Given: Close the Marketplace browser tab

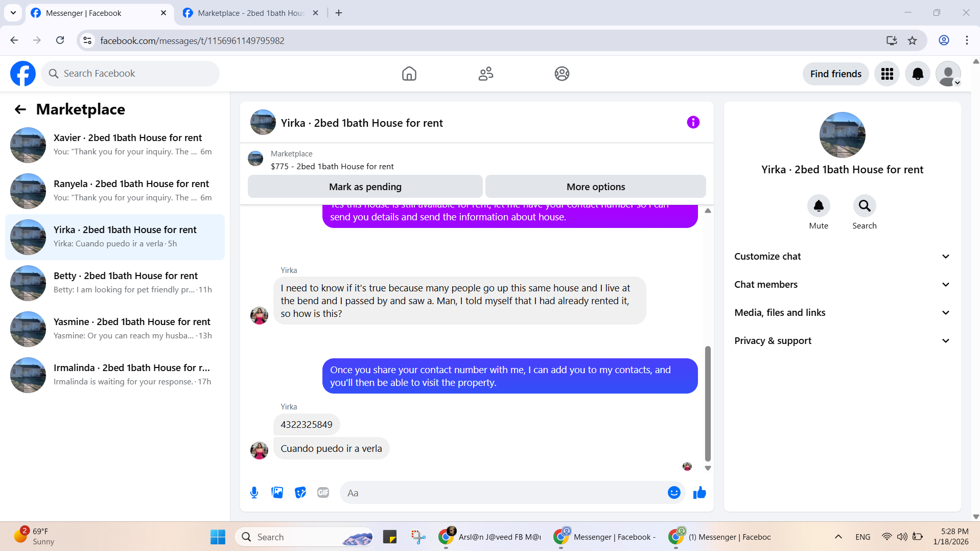Looking at the screenshot, I should tap(315, 13).
